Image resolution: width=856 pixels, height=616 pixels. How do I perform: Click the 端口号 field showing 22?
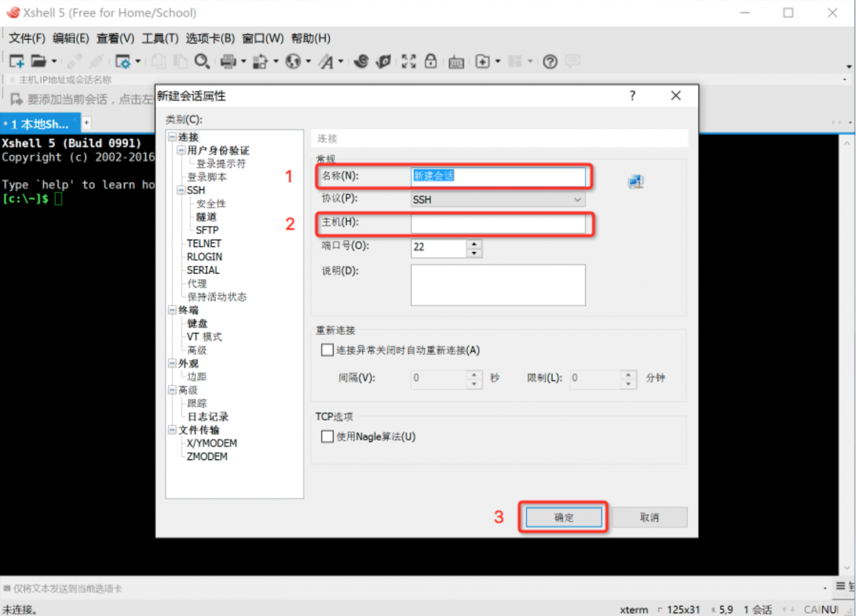click(439, 247)
